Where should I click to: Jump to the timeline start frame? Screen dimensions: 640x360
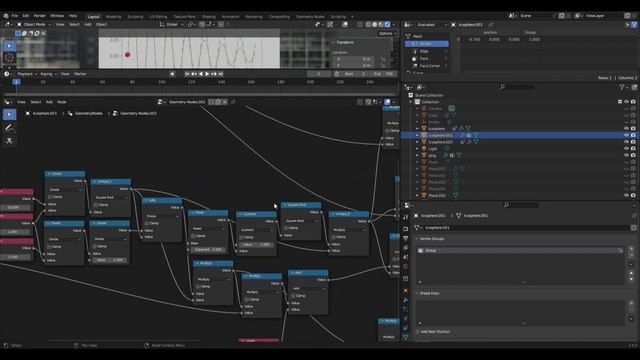click(187, 74)
